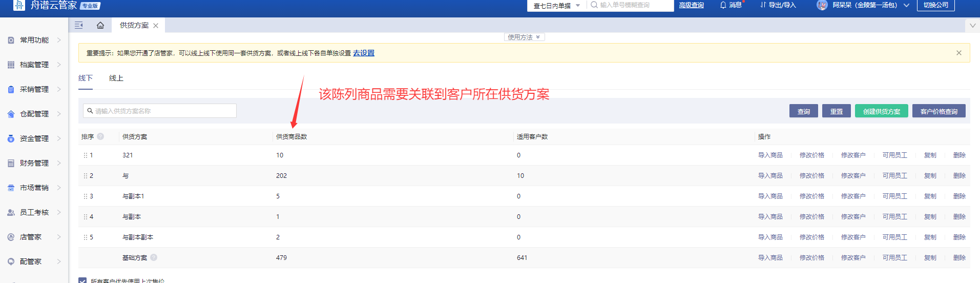Click the drag handle icon of row 3

pos(86,196)
